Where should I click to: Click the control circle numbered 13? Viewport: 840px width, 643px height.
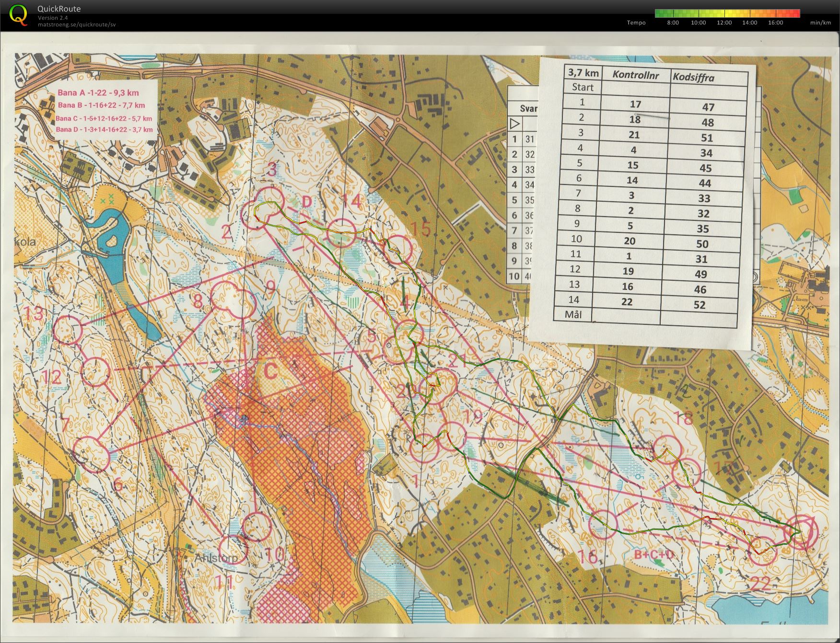pyautogui.click(x=68, y=330)
